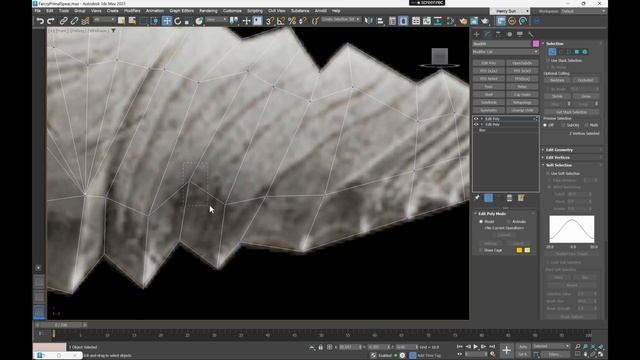Click the object color magenta swatch

(x=536, y=44)
